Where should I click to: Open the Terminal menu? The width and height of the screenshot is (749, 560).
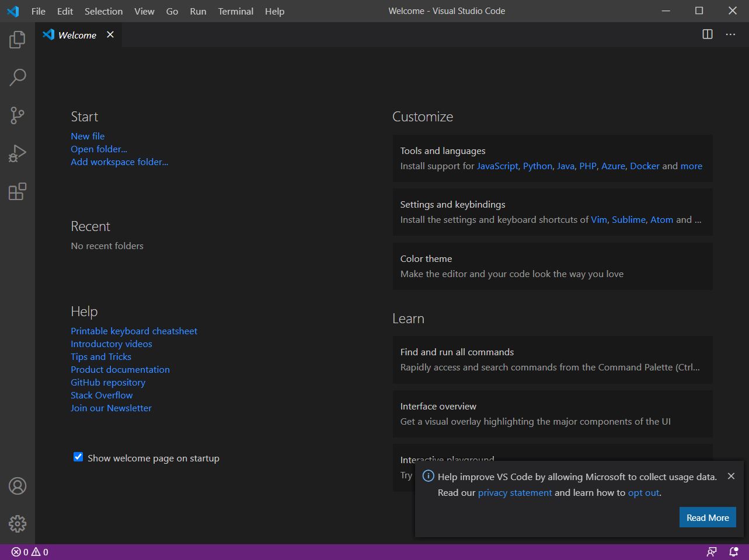click(x=236, y=11)
